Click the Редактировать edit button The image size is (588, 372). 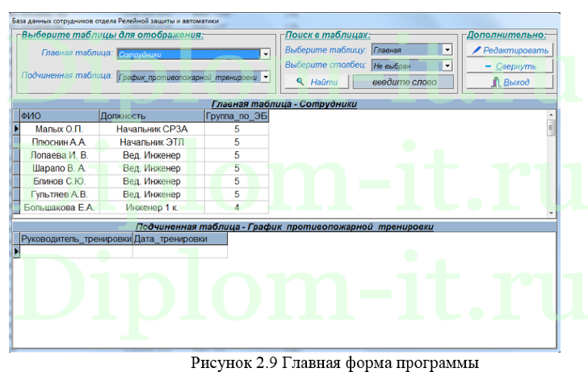[510, 50]
